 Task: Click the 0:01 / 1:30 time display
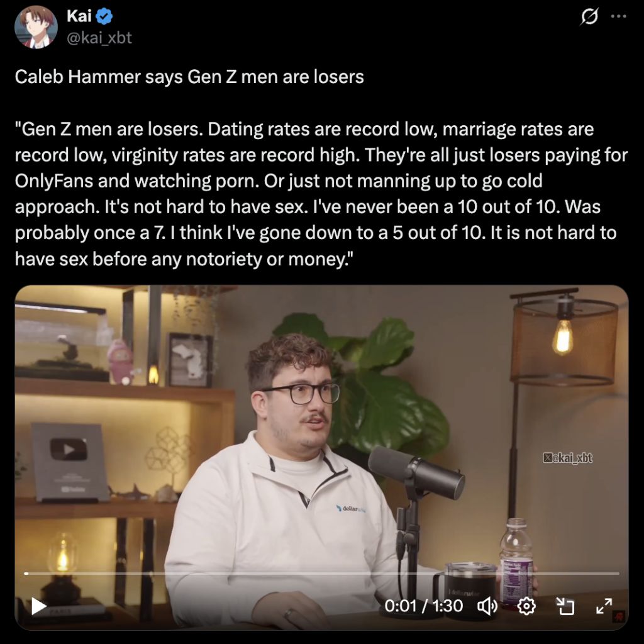coord(423,606)
